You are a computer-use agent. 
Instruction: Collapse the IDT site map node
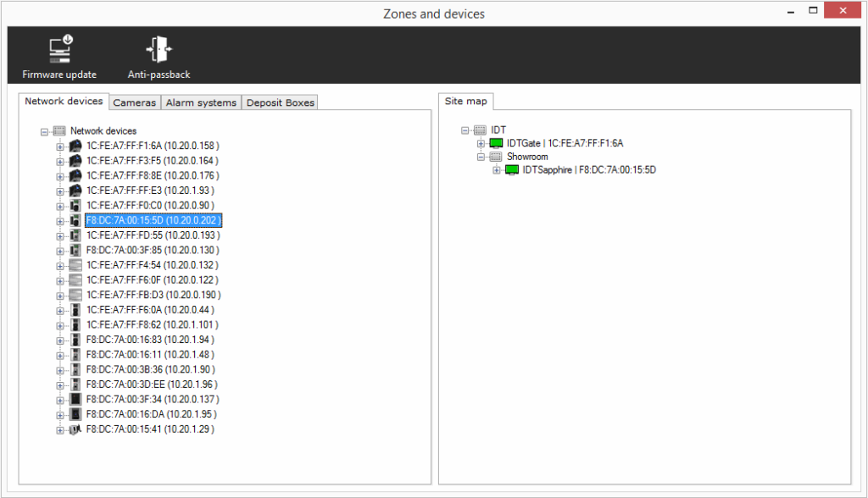465,130
